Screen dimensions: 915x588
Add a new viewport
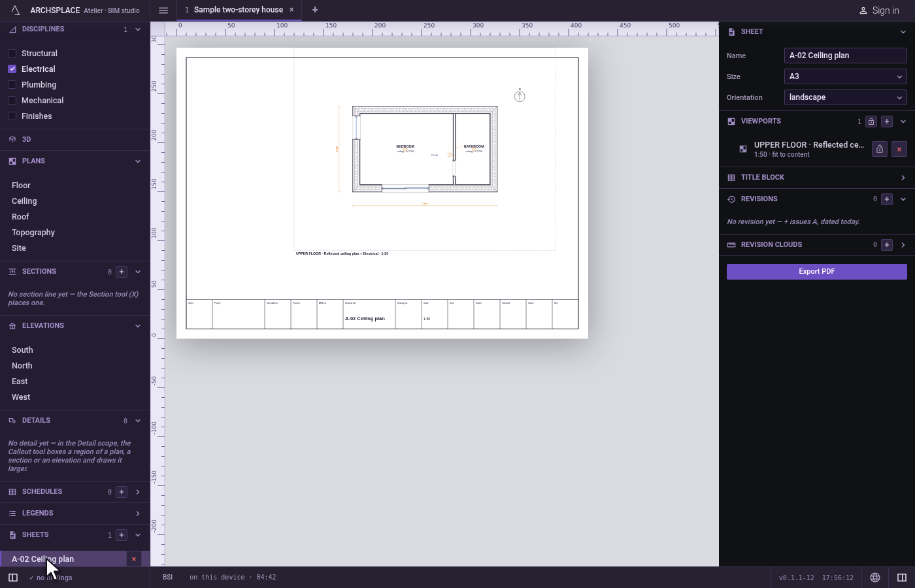[887, 122]
